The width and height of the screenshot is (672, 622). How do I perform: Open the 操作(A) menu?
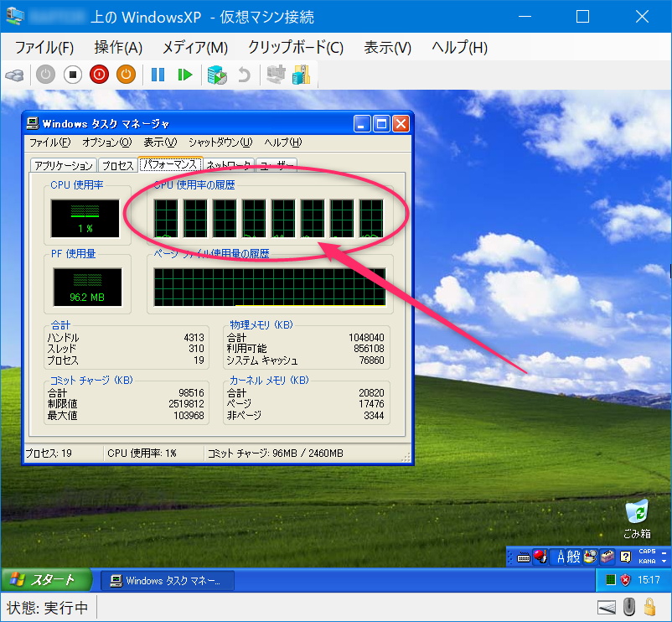coord(118,47)
